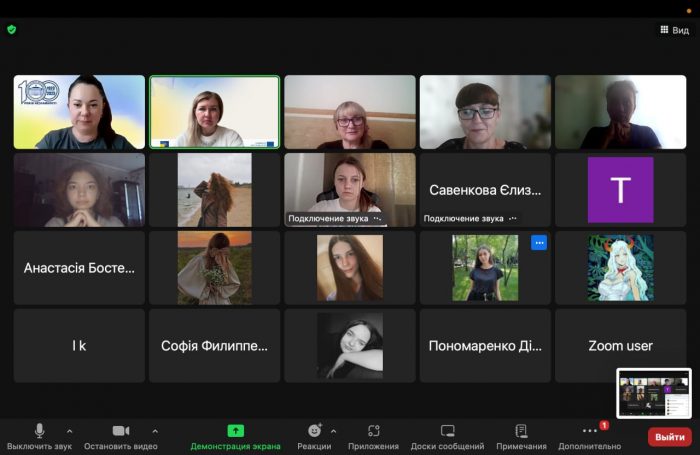Click the anime avatar participant tile
This screenshot has width=700, height=455.
(620, 268)
